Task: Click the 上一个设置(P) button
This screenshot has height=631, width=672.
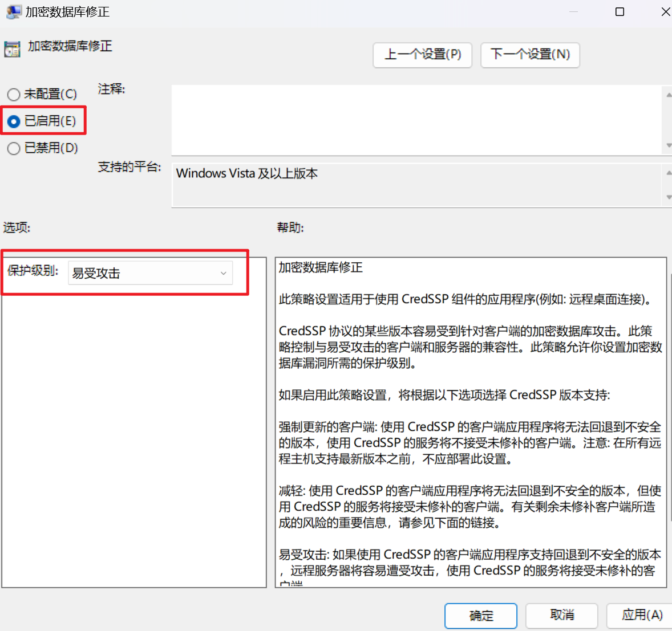Action: click(422, 55)
